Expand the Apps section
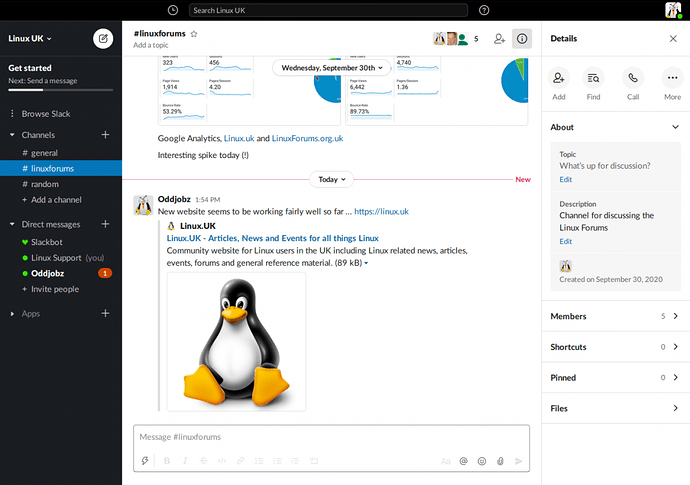 click(12, 314)
